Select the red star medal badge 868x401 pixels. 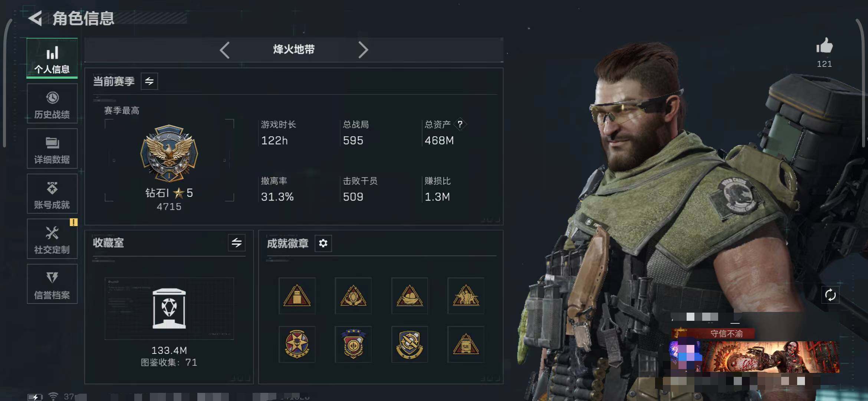coord(297,344)
